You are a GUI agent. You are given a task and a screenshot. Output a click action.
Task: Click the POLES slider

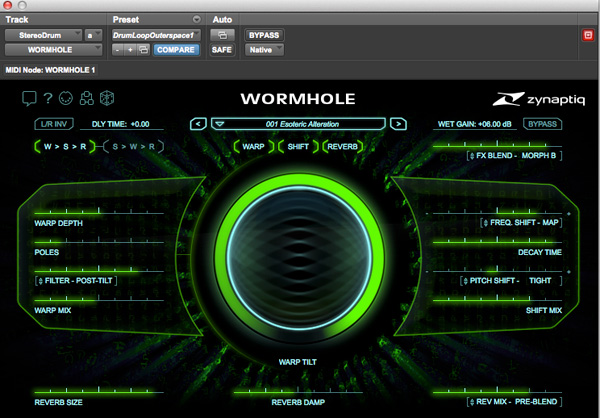click(99, 241)
